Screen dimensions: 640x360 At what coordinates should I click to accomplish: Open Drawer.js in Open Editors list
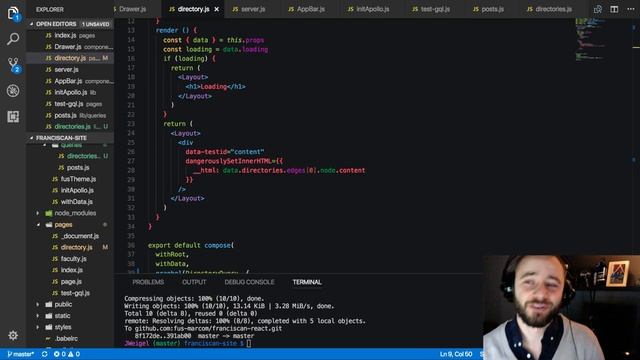(70, 47)
